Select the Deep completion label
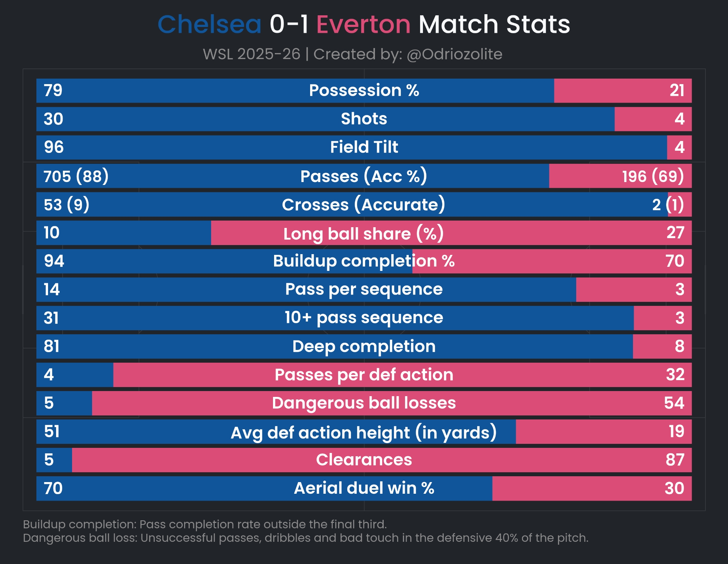The image size is (728, 564). tap(364, 346)
